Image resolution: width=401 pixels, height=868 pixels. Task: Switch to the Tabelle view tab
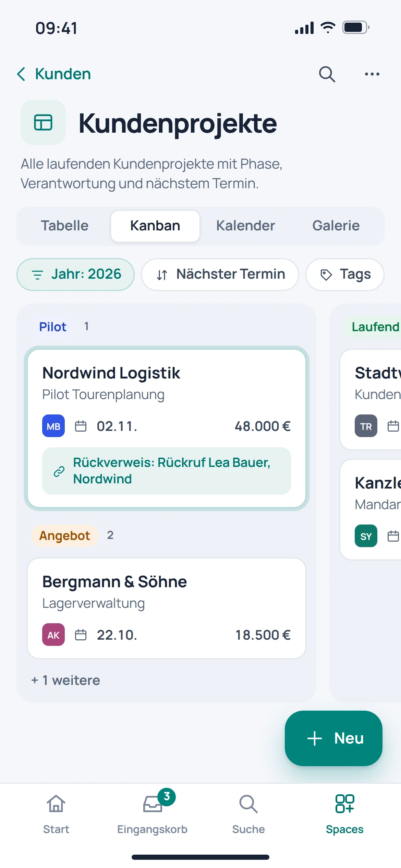tap(65, 226)
